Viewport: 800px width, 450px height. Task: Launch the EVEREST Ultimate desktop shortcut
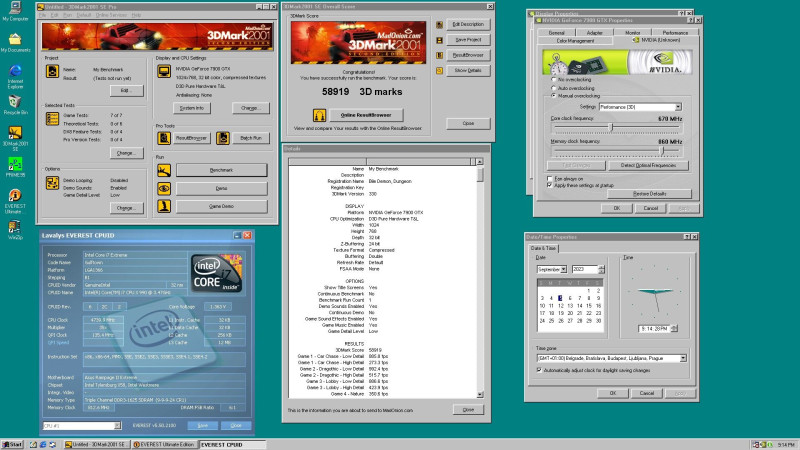15,201
